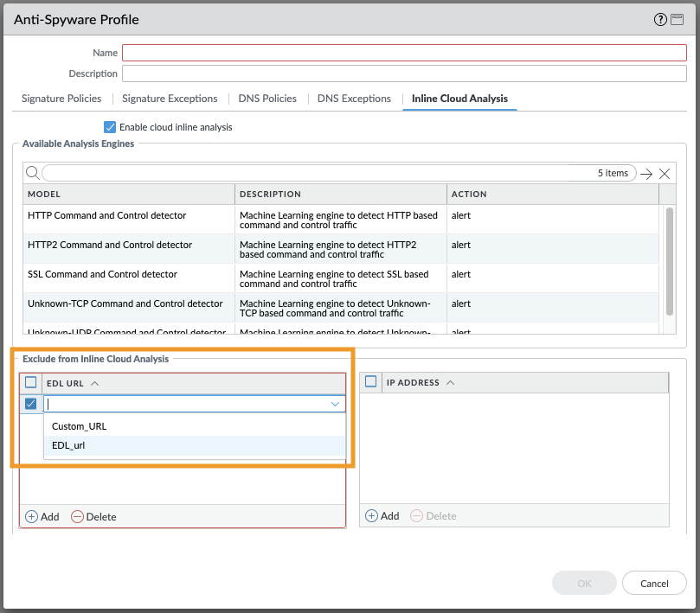Disable the cloud inline analysis checkbox
Viewport: 700px width, 613px height.
click(110, 127)
